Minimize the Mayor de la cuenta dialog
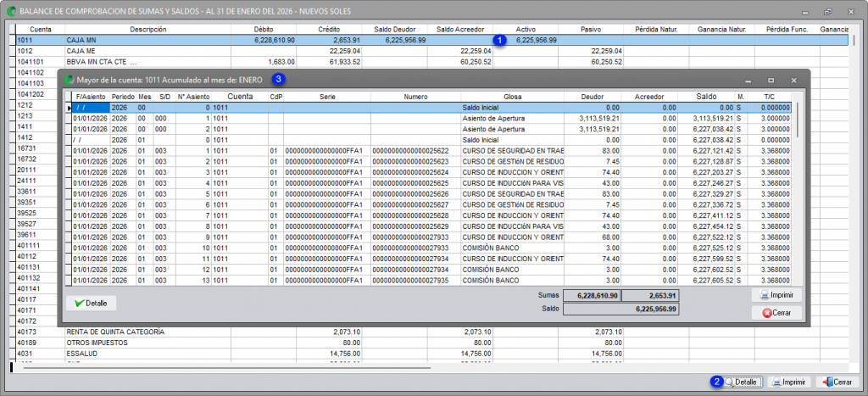 748,81
